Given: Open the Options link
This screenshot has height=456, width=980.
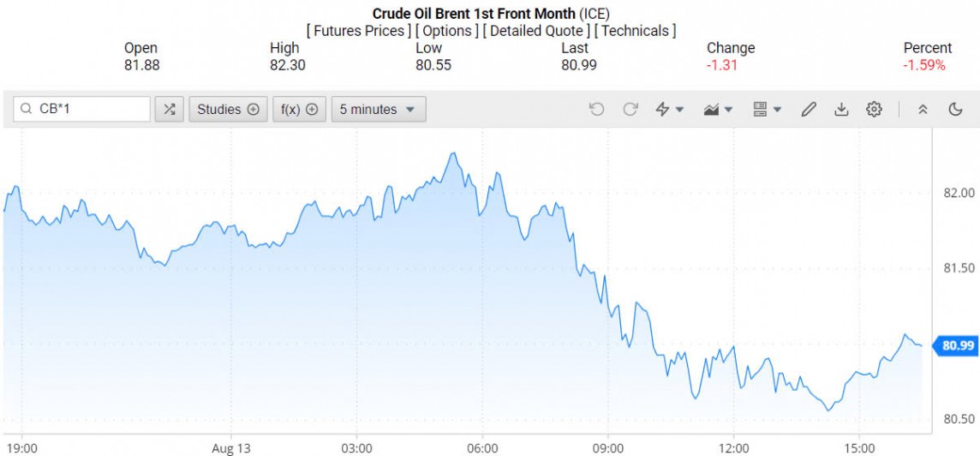Looking at the screenshot, I should (x=448, y=31).
